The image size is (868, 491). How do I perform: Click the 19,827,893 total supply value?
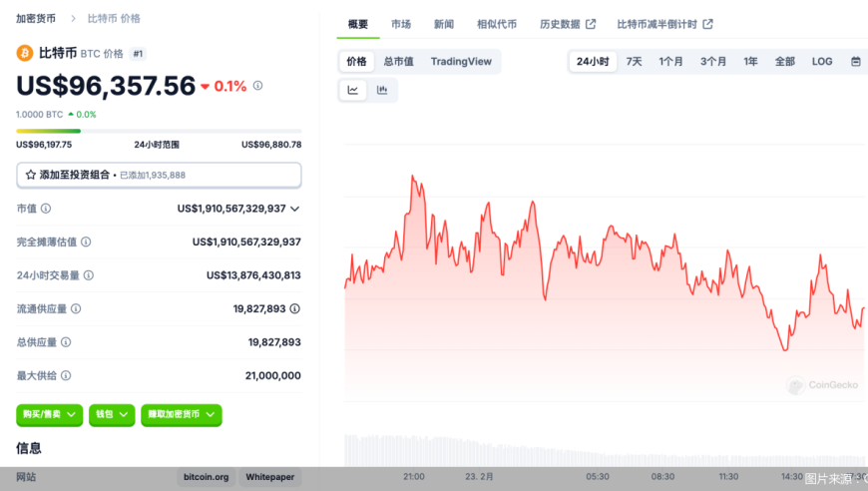[274, 342]
